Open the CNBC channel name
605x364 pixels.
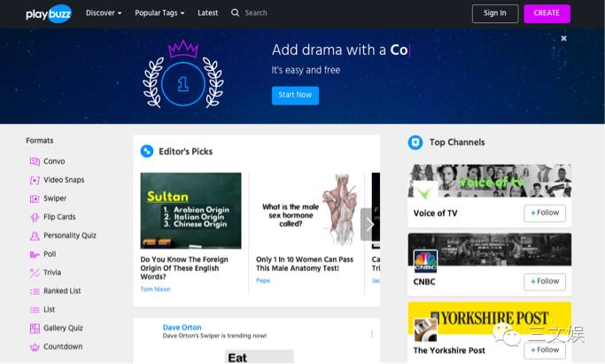(x=424, y=282)
